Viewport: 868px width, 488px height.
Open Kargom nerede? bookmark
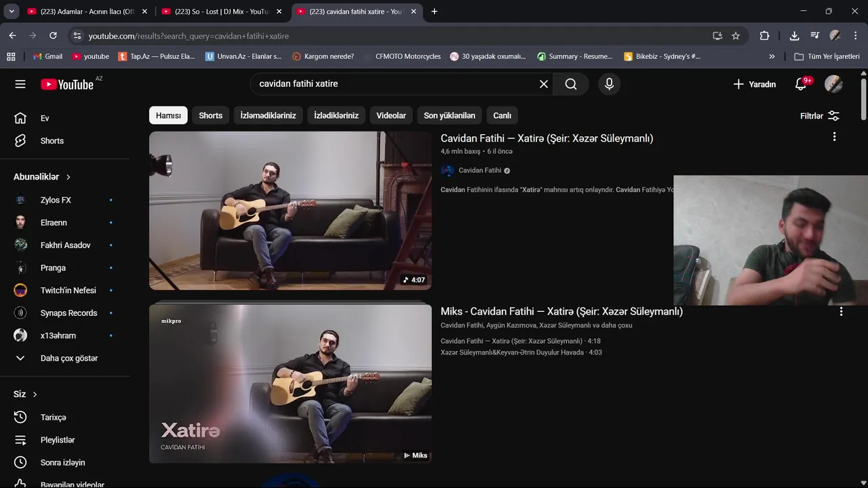tap(323, 56)
